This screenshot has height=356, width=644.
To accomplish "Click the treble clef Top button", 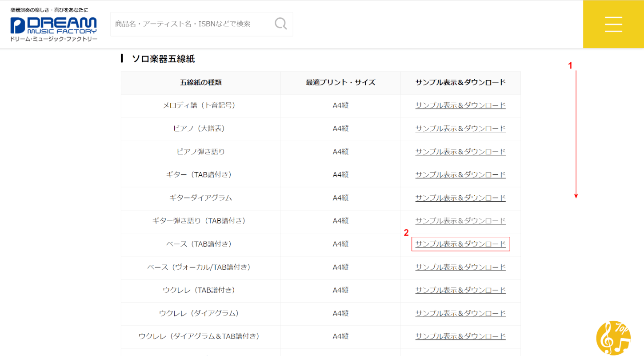I will pos(613,338).
